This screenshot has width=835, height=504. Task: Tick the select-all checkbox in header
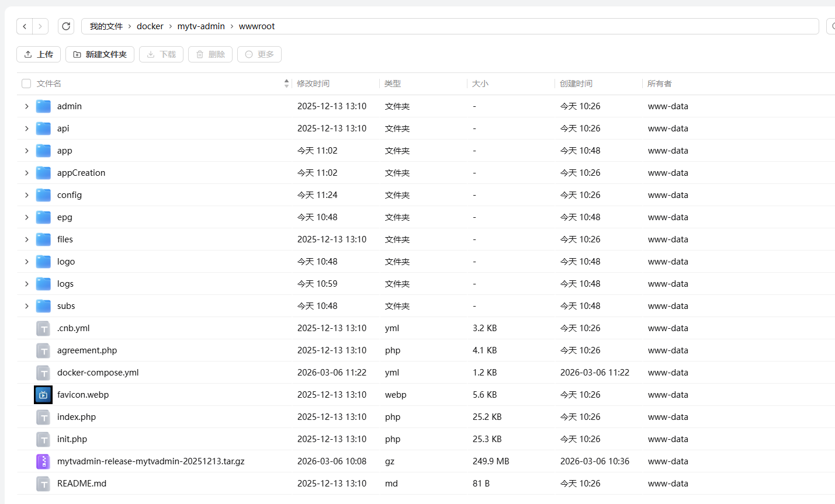click(26, 84)
